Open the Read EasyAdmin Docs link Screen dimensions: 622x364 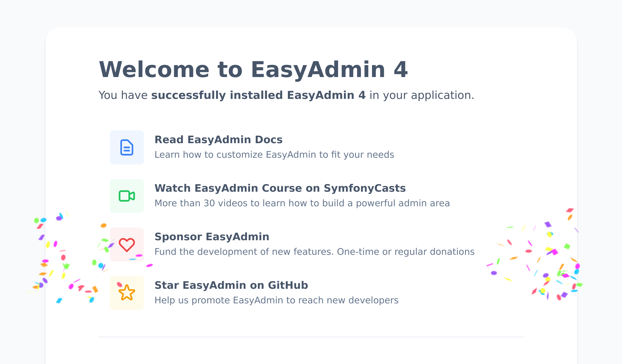(218, 140)
